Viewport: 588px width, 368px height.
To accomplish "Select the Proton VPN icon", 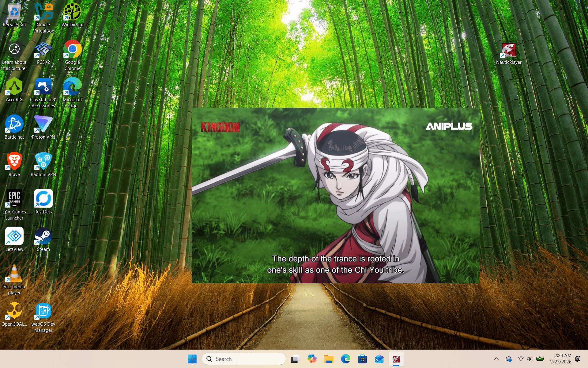I will point(43,125).
